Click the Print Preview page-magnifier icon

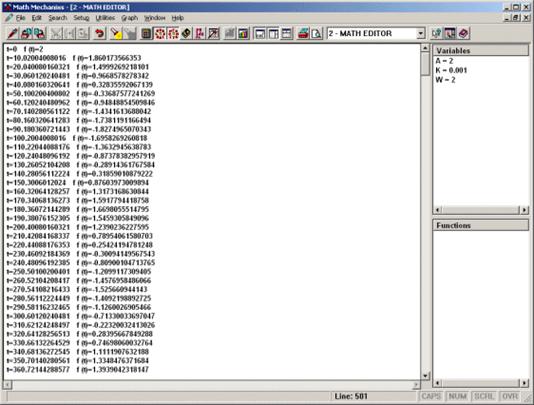pos(316,33)
